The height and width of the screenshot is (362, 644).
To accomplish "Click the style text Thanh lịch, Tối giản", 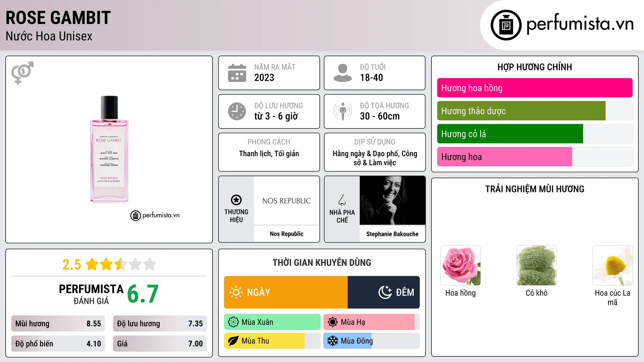I will pos(269,154).
